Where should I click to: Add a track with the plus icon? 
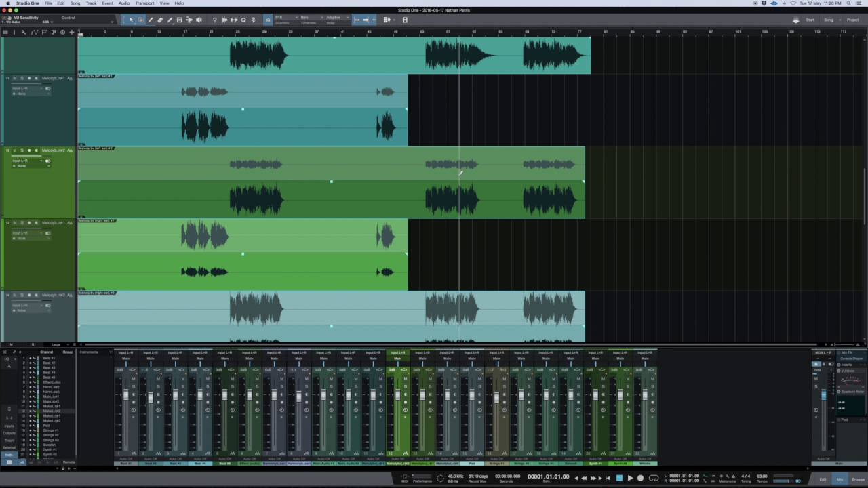[x=71, y=32]
